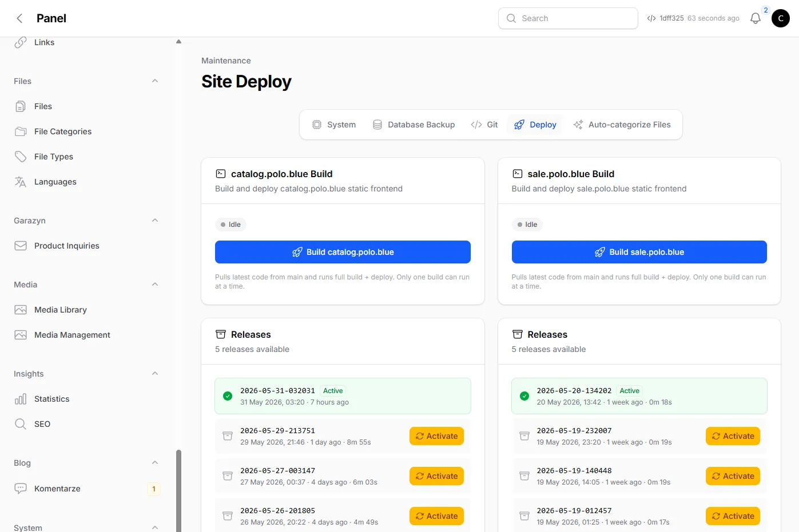
Task: Open Statistics in the sidebar
Action: click(87, 399)
